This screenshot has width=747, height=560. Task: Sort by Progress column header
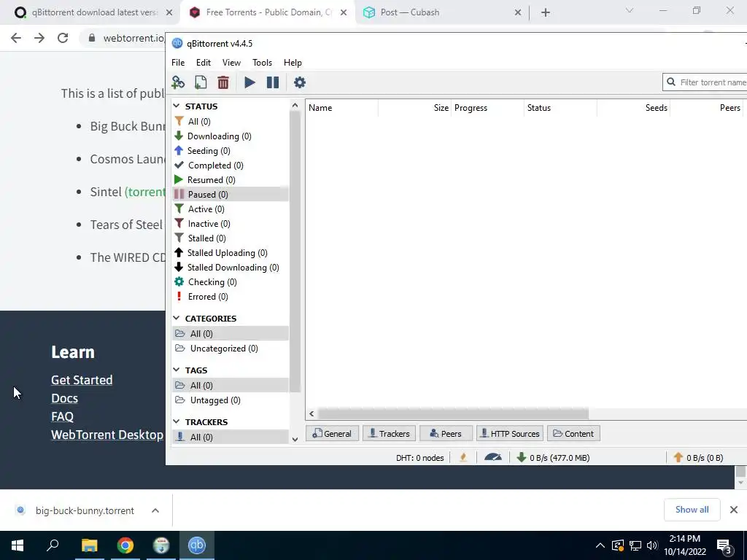pyautogui.click(x=487, y=108)
